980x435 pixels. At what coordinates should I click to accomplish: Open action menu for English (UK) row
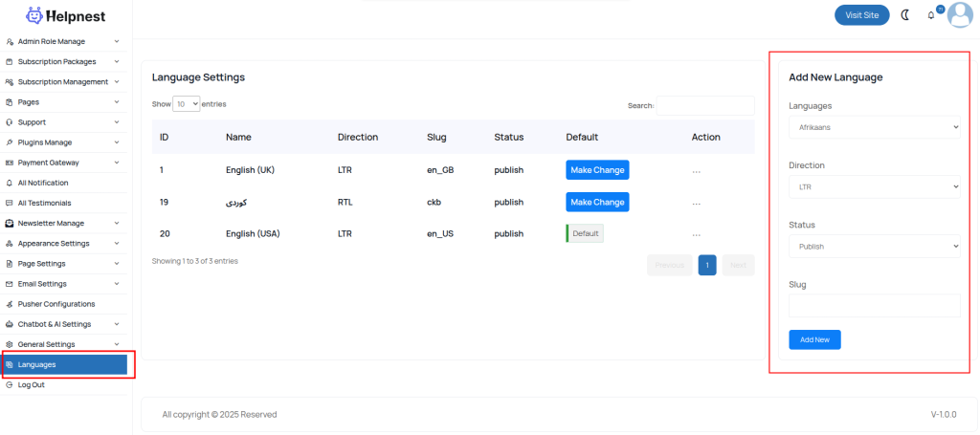pyautogui.click(x=697, y=171)
